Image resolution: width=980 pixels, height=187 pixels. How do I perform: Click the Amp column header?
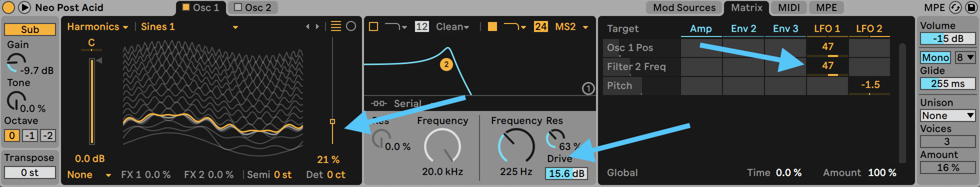click(x=701, y=29)
